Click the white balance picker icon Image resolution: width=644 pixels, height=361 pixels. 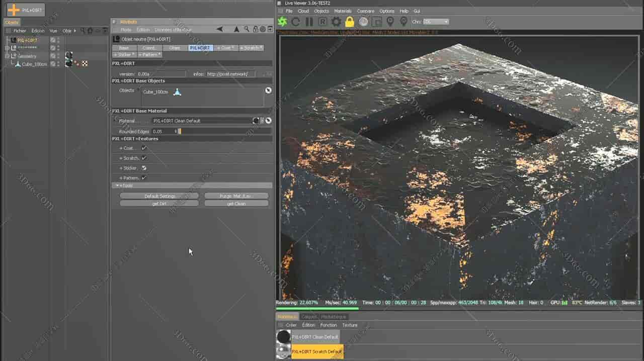[x=364, y=22]
